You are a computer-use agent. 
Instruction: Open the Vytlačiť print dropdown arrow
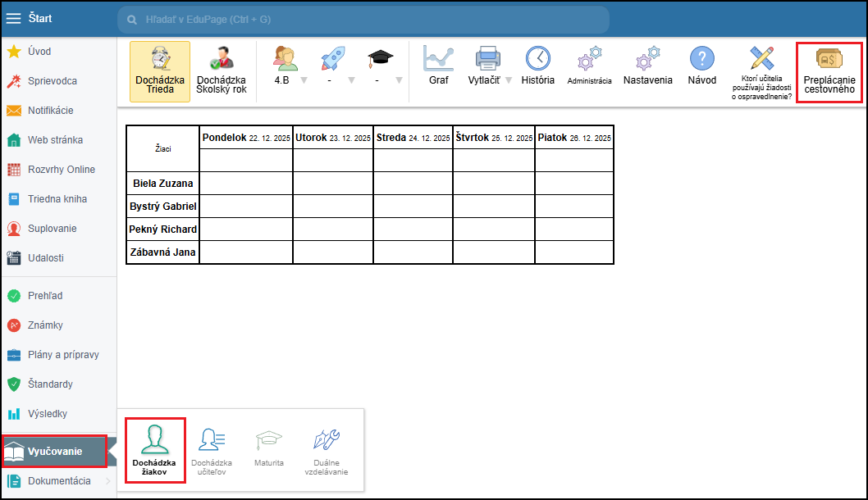[509, 80]
